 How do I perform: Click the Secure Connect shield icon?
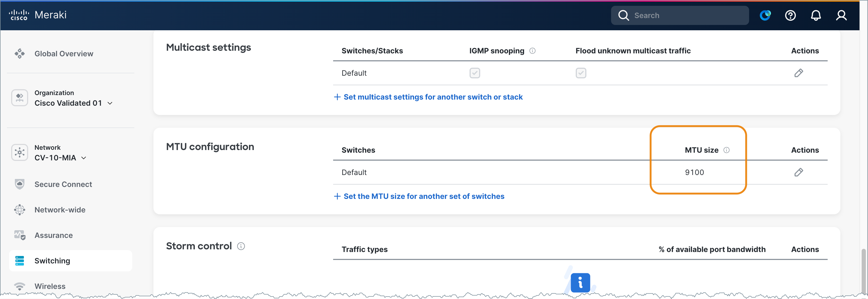pos(20,184)
